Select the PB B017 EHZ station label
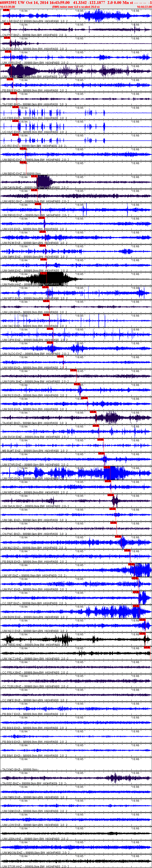This screenshot has height=868, width=152. pos(35,714)
